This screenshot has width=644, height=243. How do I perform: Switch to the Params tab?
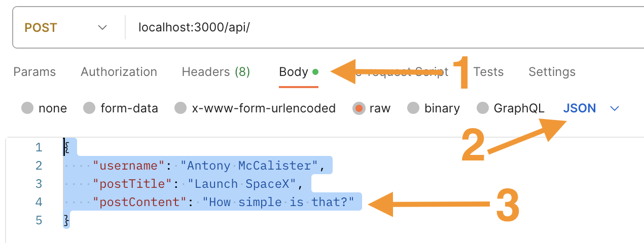tap(34, 72)
